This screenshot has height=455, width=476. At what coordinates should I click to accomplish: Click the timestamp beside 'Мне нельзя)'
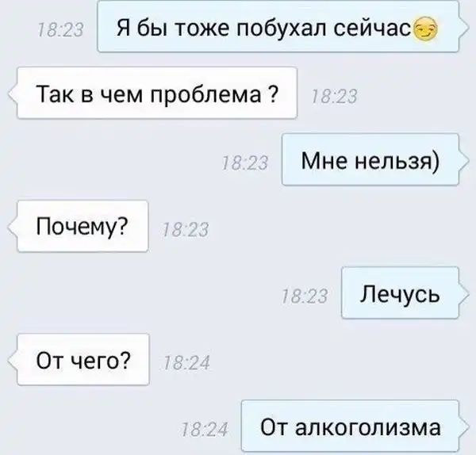coord(245,163)
